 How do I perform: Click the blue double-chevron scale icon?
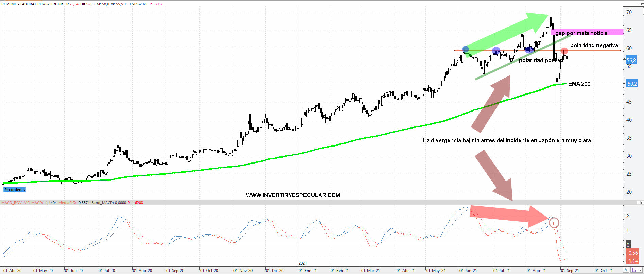tap(626, 270)
